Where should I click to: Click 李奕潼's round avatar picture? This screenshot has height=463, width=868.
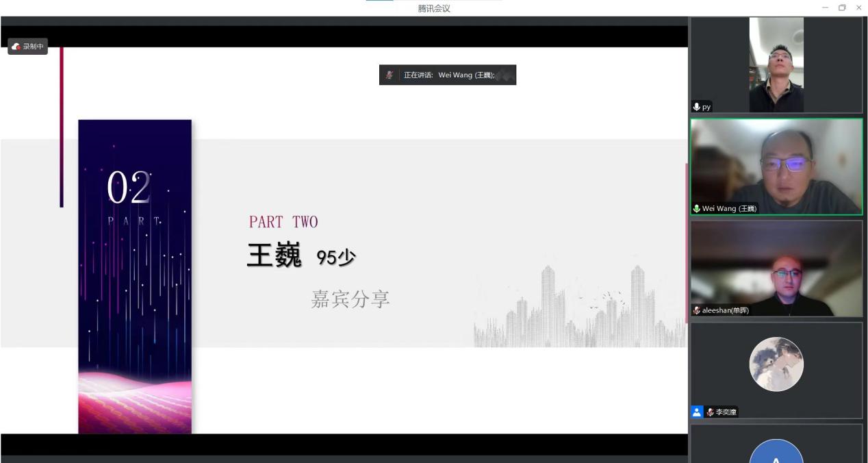[x=776, y=364]
